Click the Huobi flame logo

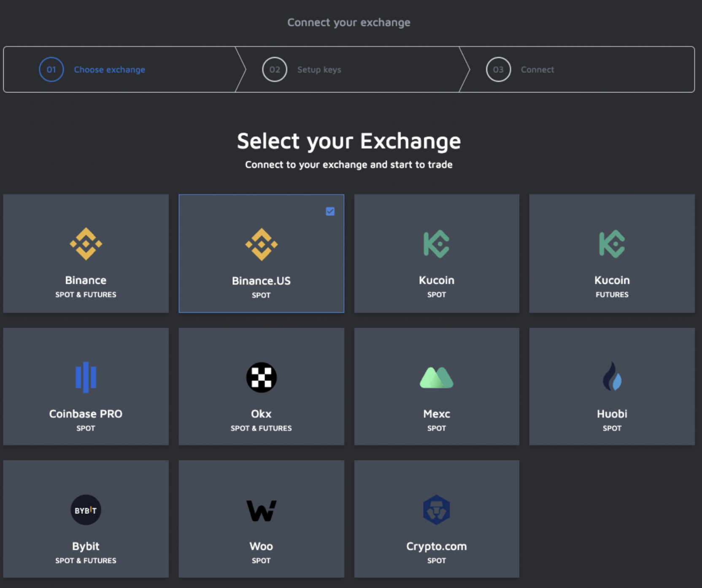[x=612, y=377]
